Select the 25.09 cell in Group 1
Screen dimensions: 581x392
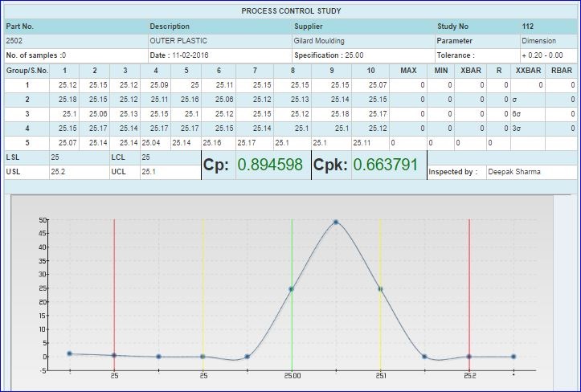pyautogui.click(x=158, y=85)
